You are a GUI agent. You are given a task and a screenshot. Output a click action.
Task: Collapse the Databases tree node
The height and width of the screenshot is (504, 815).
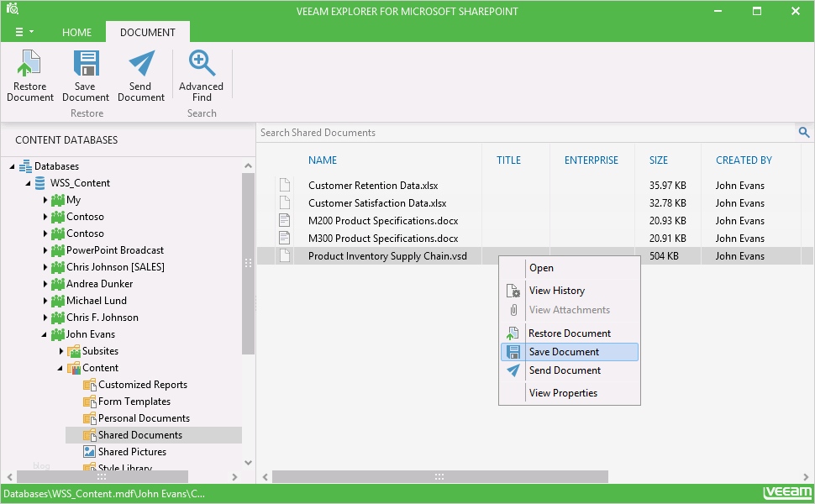(x=12, y=166)
